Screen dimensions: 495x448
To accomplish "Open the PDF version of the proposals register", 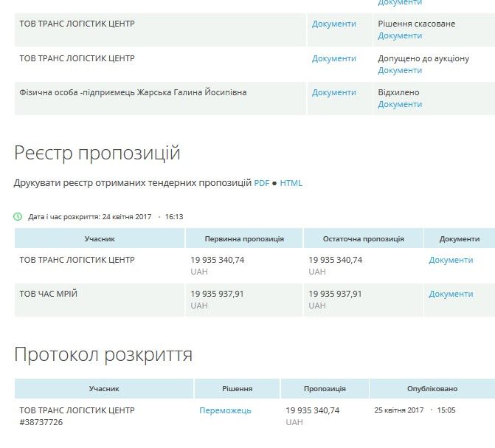I will (261, 183).
